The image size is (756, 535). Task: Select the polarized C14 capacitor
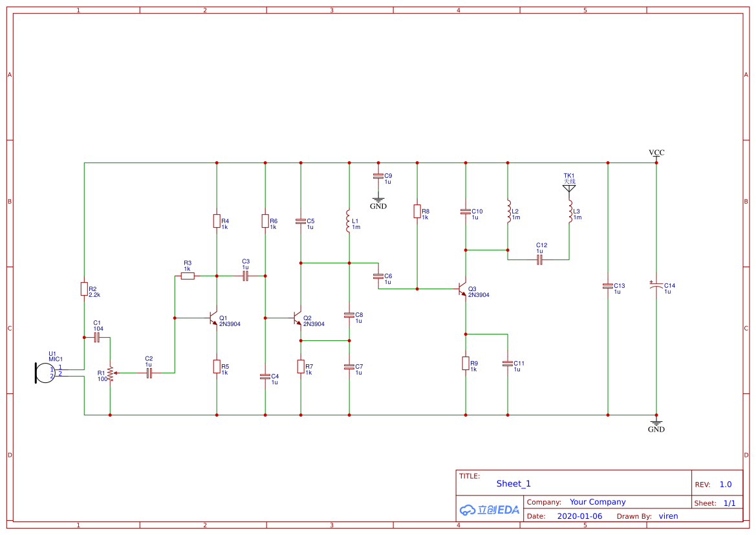click(656, 285)
